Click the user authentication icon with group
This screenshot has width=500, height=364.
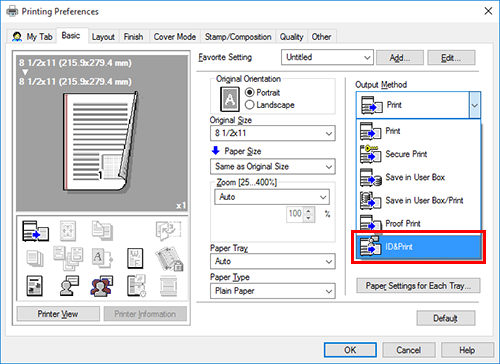[x=102, y=286]
